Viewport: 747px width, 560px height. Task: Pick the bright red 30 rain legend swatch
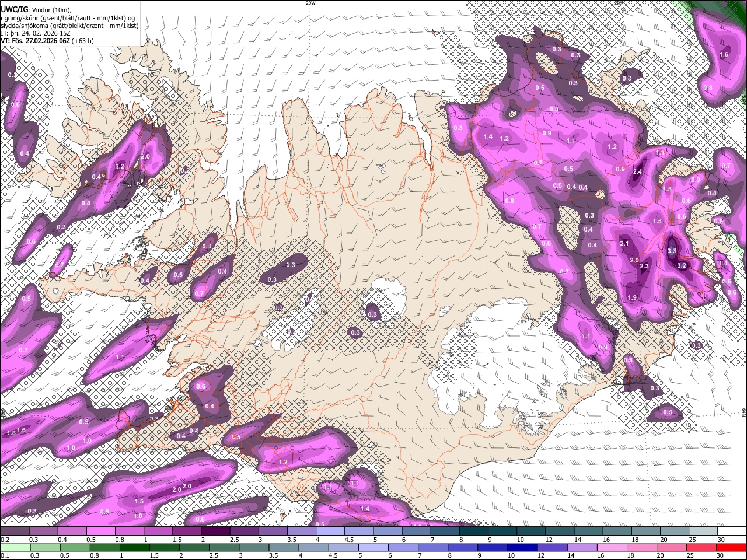pos(732,547)
